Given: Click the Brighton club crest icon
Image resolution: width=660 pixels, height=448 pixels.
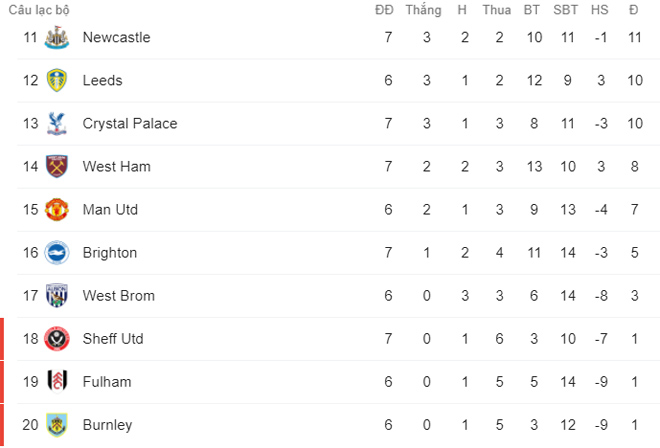Looking at the screenshot, I should [57, 253].
